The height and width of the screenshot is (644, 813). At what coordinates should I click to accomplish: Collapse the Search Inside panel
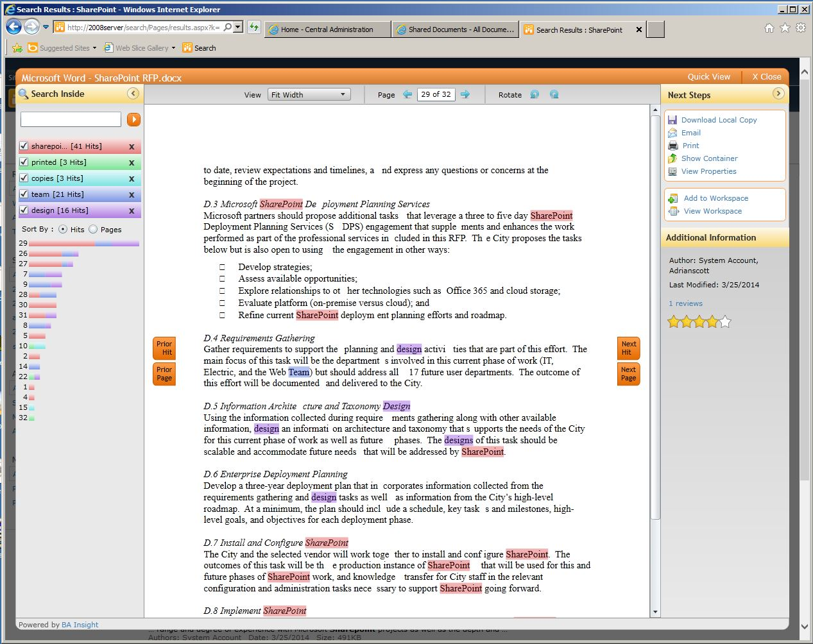133,94
